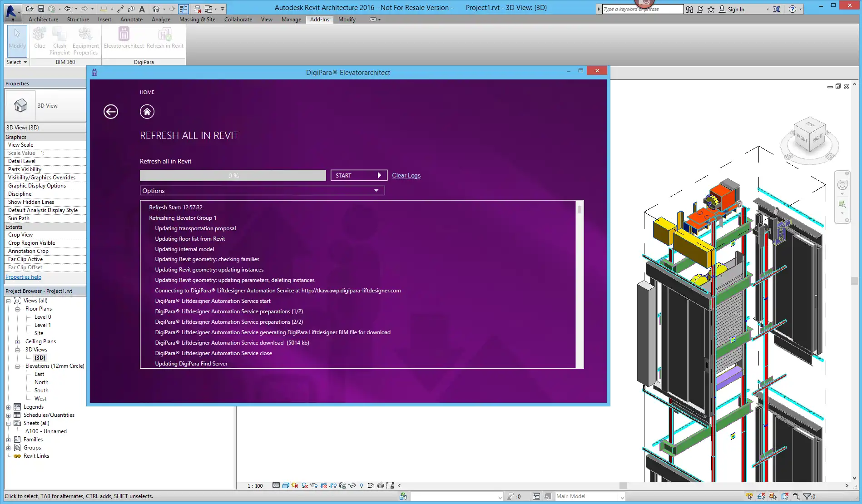Click the Clear Logs link
The image size is (862, 504).
[406, 176]
